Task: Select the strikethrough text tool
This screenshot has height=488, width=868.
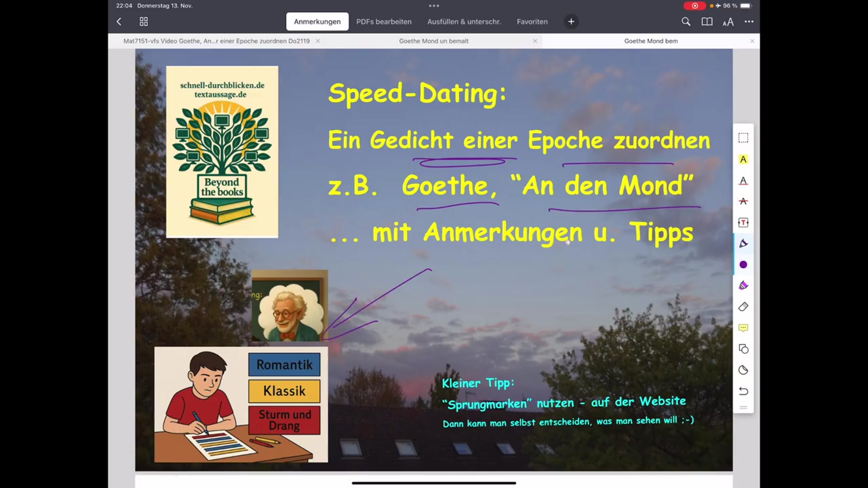Action: point(743,202)
